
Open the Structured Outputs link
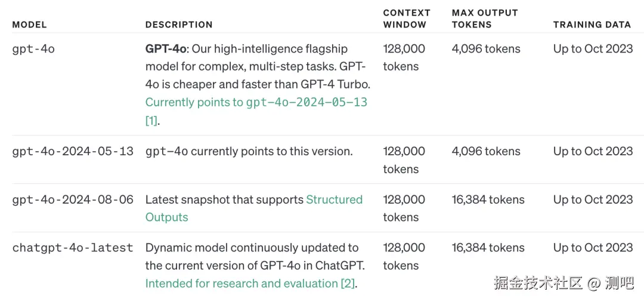pos(334,199)
